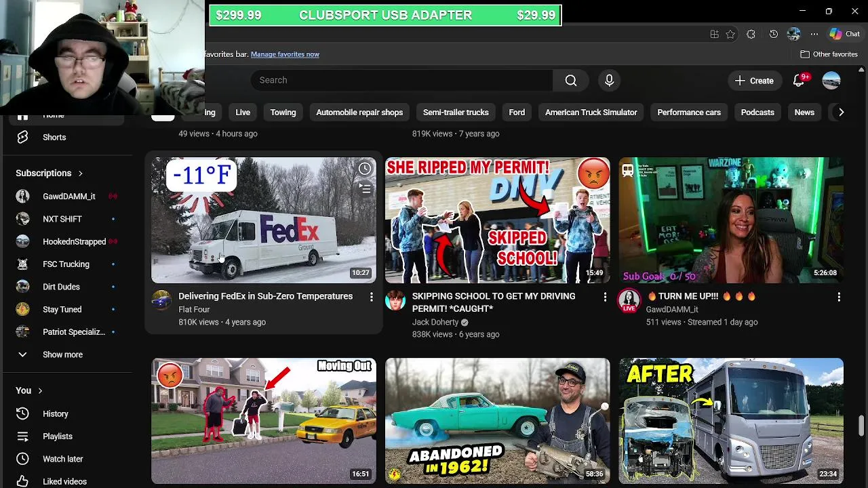868x488 pixels.
Task: Open options menu for FedEx video
Action: (371, 297)
